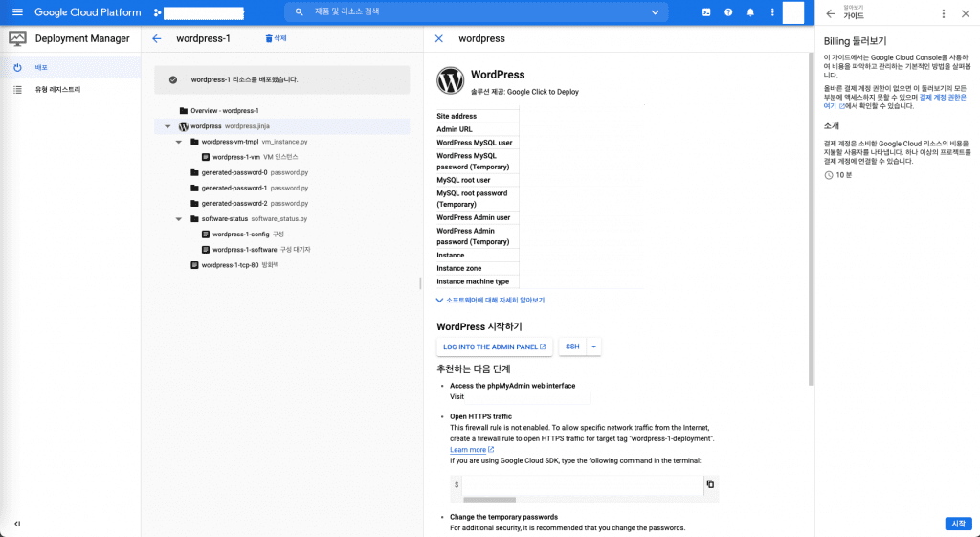Screen dimensions: 980x537
Task: Expand the search bar dropdown arrow
Action: [x=655, y=12]
